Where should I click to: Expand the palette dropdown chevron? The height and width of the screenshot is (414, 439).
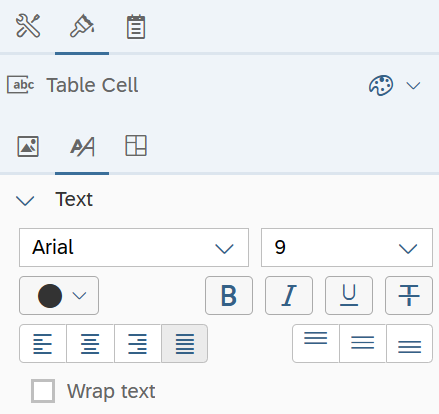coord(413,86)
